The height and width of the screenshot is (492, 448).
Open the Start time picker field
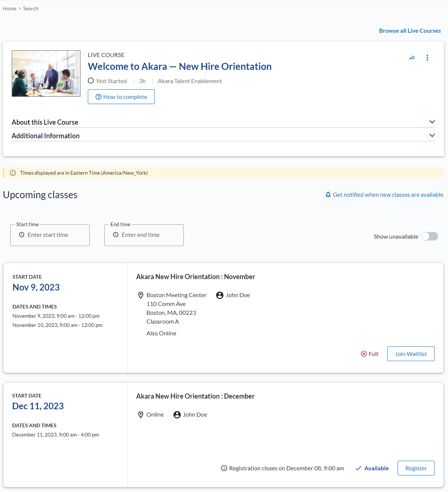(50, 235)
